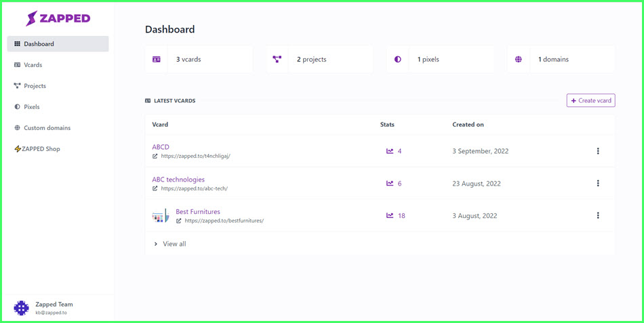Viewport: 644px width, 323px height.
Task: Click the projects stat card icon
Action: click(277, 59)
